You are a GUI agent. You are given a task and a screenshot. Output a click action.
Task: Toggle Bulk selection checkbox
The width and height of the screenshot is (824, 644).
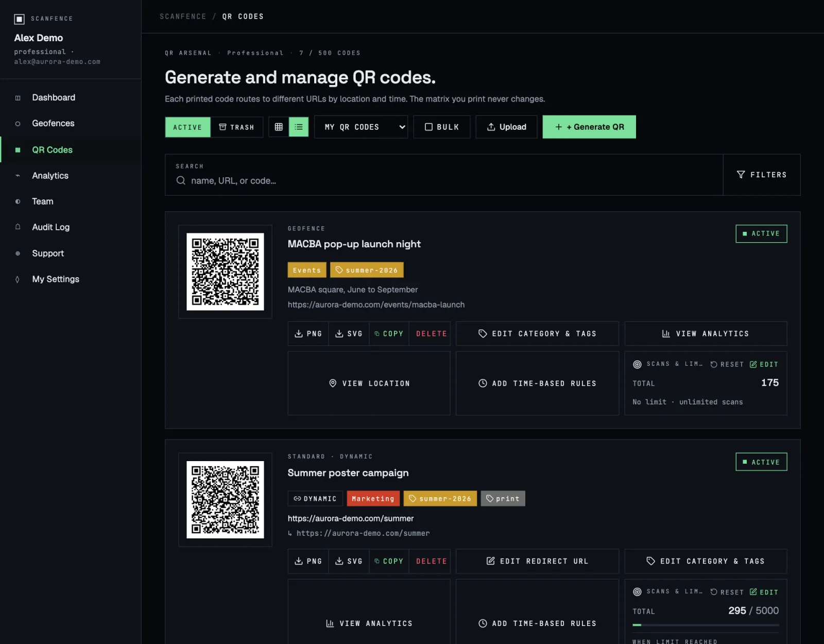click(442, 127)
